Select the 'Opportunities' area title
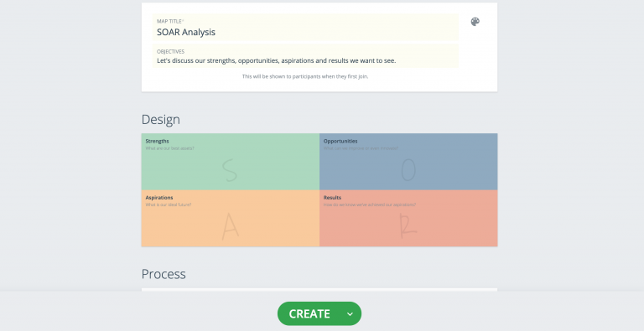The height and width of the screenshot is (331, 644). [340, 142]
